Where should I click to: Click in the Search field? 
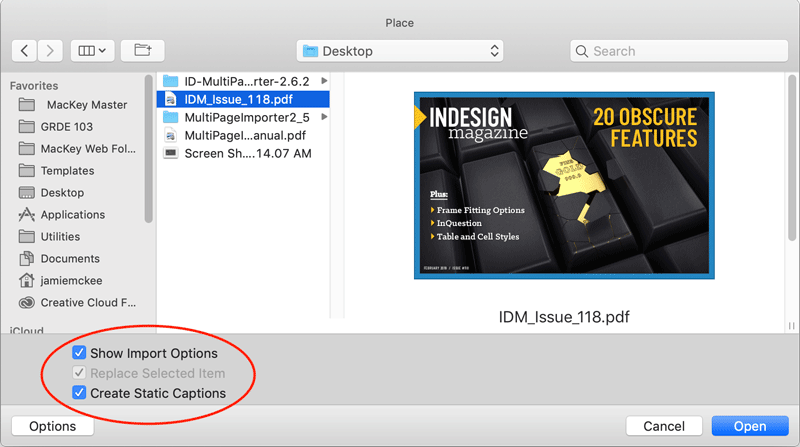tap(680, 51)
